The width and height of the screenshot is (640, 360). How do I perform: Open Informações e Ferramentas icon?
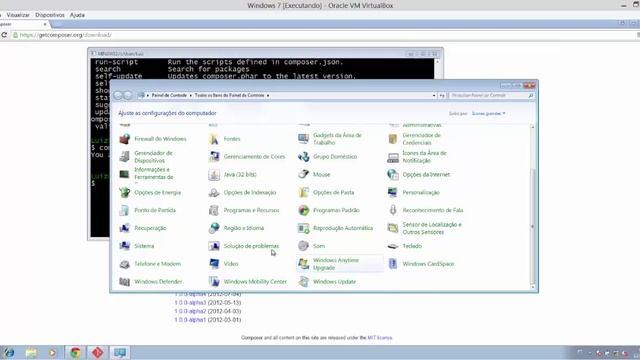(x=124, y=174)
